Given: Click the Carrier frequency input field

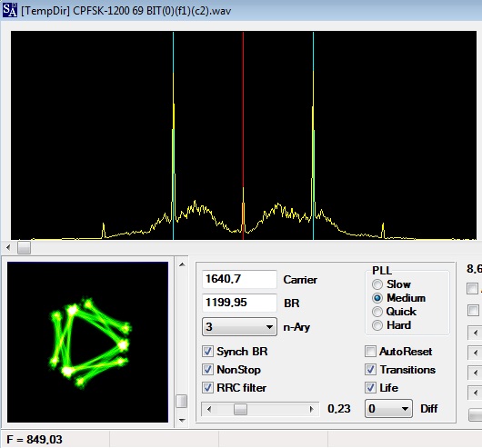Looking at the screenshot, I should coord(239,279).
